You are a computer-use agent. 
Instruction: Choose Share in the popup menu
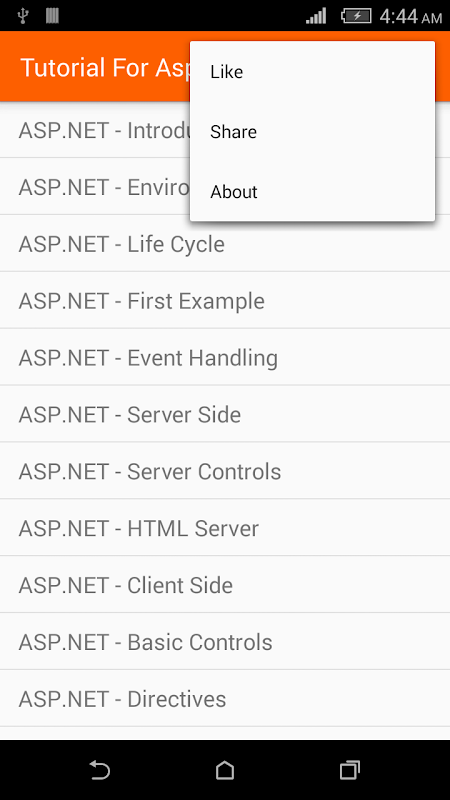pos(312,132)
